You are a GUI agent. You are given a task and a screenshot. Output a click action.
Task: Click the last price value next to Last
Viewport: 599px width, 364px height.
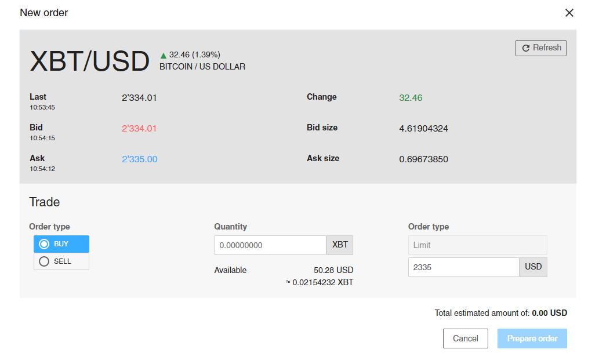(139, 98)
